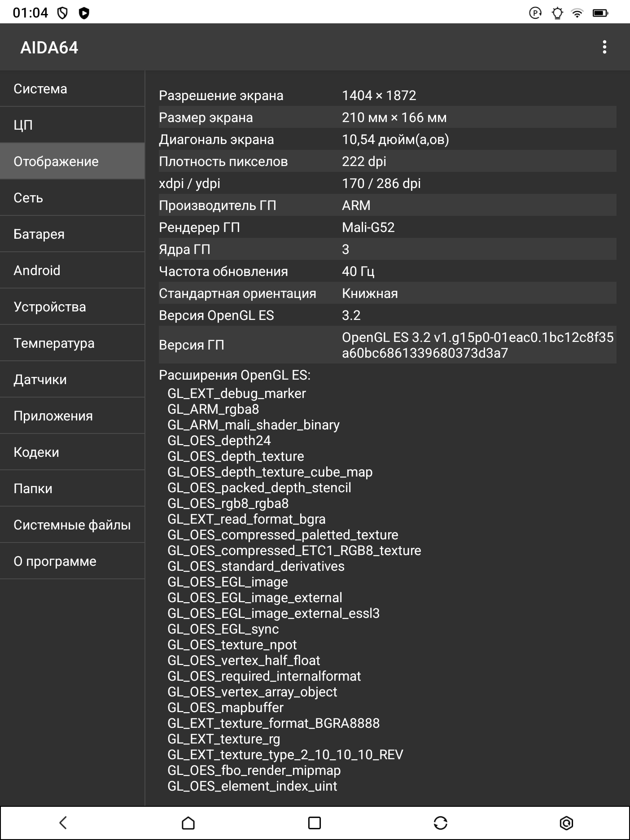Tap the hexagon icon in navigation bar

coord(567,822)
